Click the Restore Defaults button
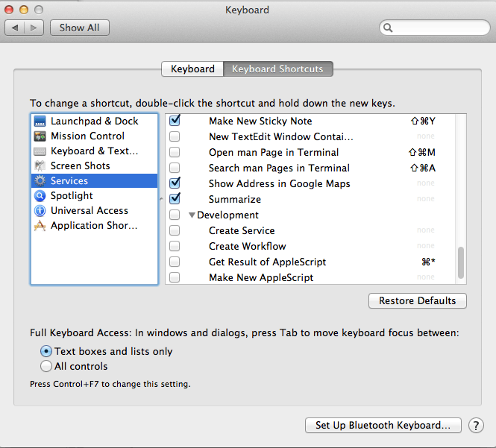The image size is (496, 448). point(417,300)
